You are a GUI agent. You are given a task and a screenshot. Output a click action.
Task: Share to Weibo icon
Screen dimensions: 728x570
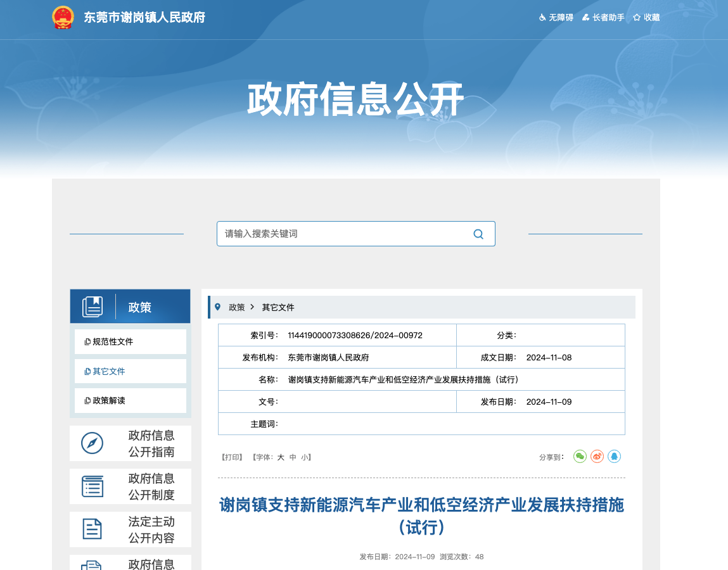point(597,456)
